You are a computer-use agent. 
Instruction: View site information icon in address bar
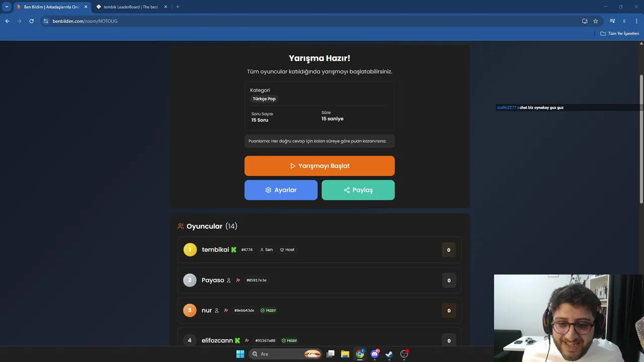point(46,21)
